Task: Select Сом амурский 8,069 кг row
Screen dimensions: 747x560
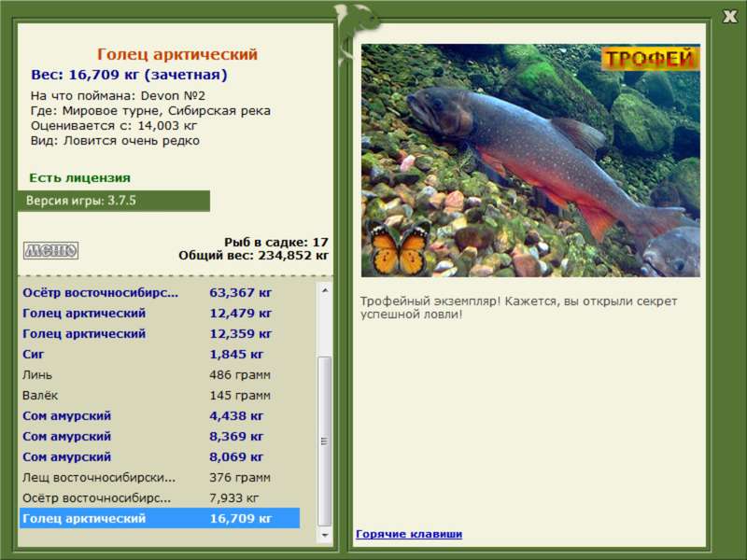Action: click(x=160, y=456)
